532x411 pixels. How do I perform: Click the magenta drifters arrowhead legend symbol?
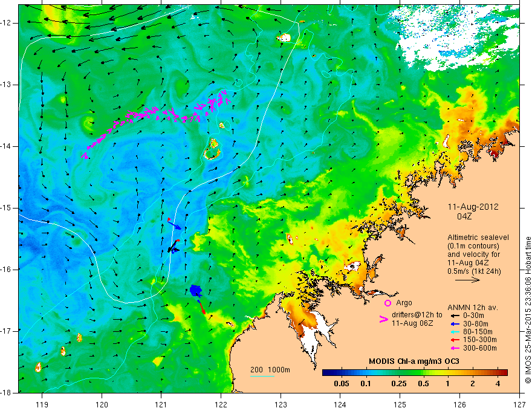(383, 319)
